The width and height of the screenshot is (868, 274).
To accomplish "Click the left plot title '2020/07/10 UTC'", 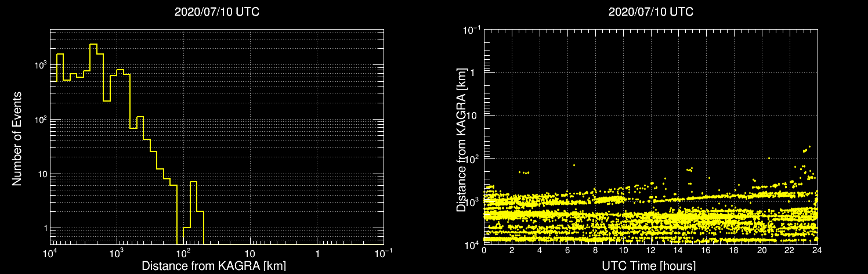I will pyautogui.click(x=216, y=12).
